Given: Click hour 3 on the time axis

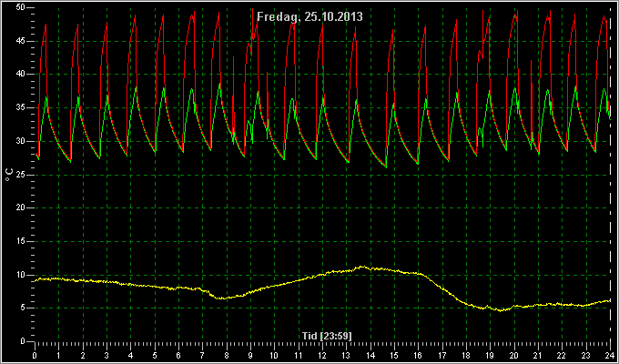Looking at the screenshot, I should pyautogui.click(x=107, y=356).
